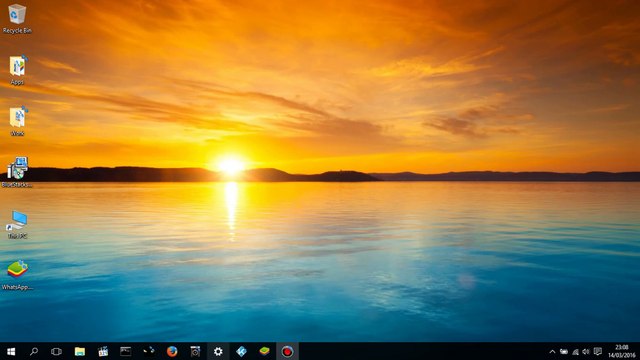Launch Firefox from the taskbar
Image resolution: width=640 pixels, height=360 pixels.
click(172, 351)
